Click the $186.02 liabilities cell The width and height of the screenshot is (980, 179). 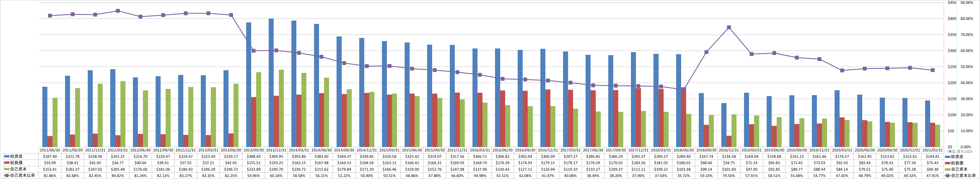pyautogui.click(x=683, y=163)
